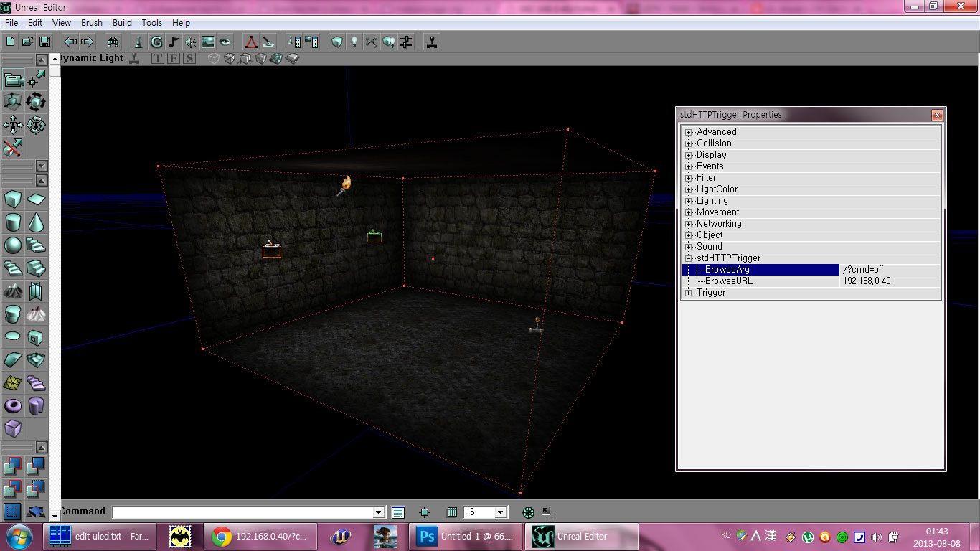Toggle realtime preview joystick in viewport bar
The image size is (980, 551).
coord(134,58)
